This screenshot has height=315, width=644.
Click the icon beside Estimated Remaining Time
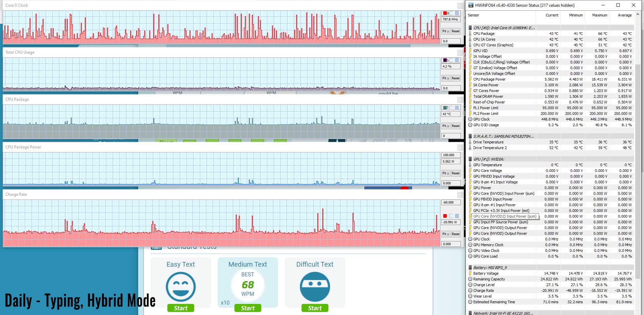[470, 302]
